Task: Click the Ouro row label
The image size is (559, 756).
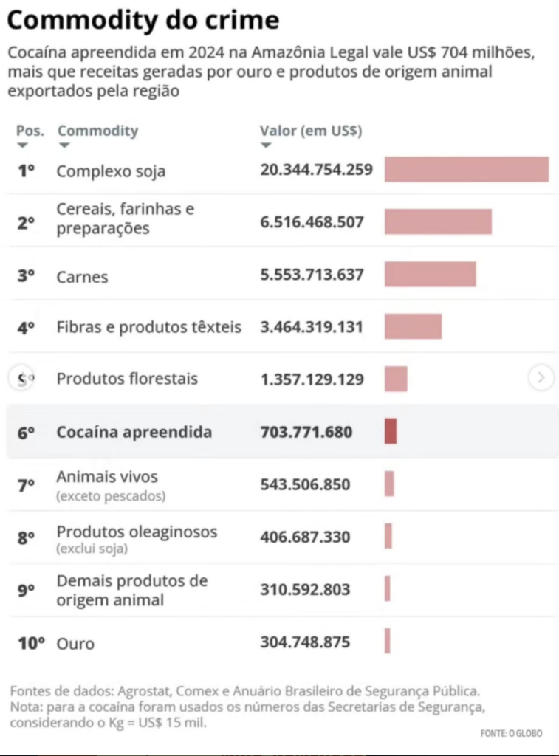Action: [75, 644]
